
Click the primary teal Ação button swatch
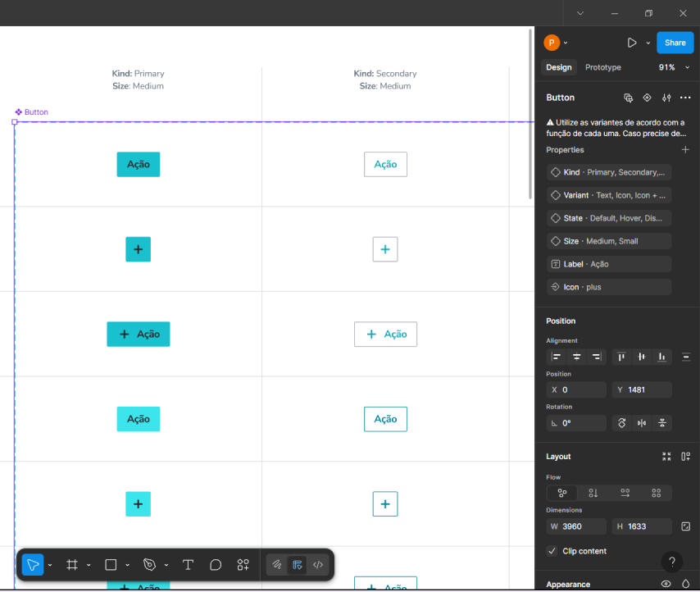138,164
